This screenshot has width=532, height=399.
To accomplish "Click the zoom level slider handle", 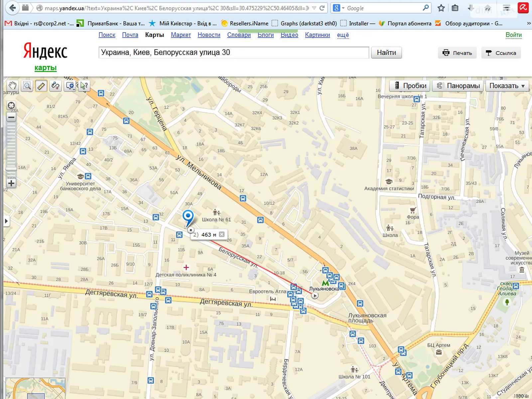I will coord(11,169).
